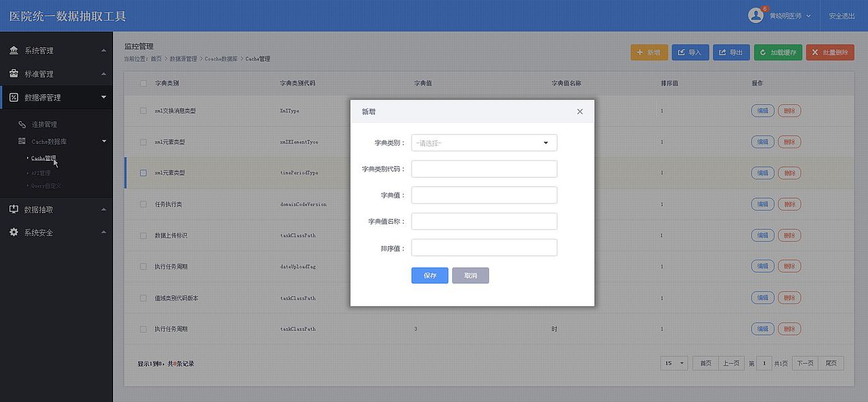This screenshot has height=402, width=868.
Task: Click the user avatar icon
Action: coord(755,15)
